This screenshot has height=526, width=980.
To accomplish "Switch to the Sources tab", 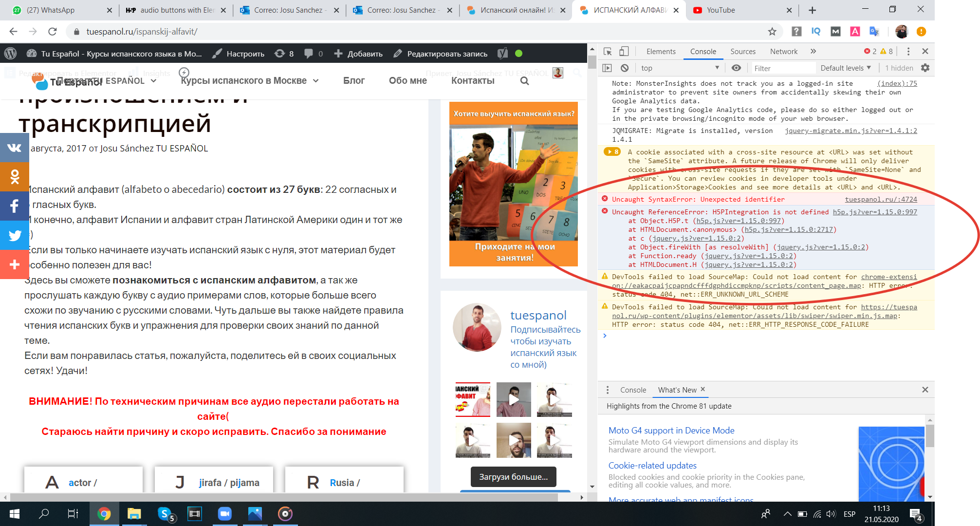I will tap(743, 52).
